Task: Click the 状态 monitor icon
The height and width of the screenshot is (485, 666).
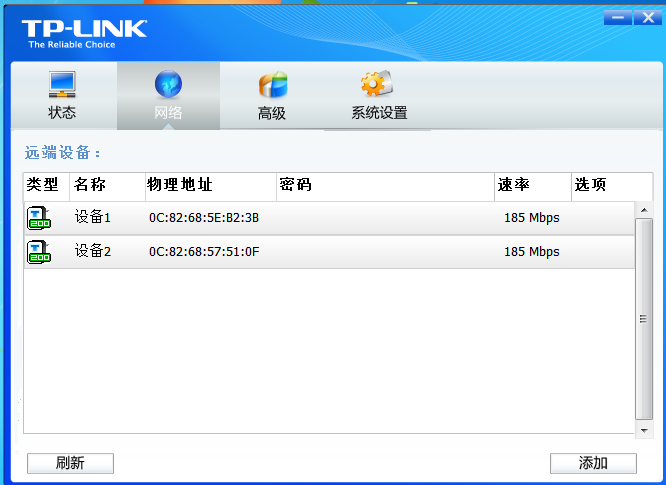Action: pos(62,84)
